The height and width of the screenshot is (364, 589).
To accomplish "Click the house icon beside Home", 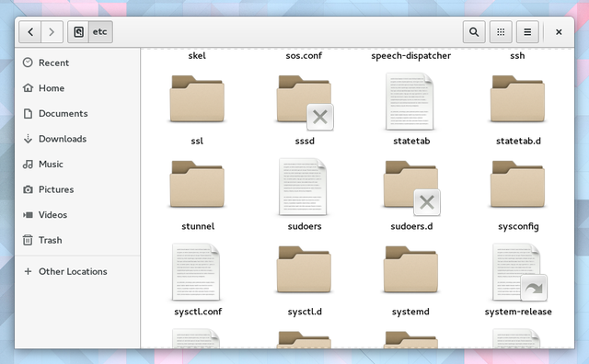I will (x=28, y=88).
